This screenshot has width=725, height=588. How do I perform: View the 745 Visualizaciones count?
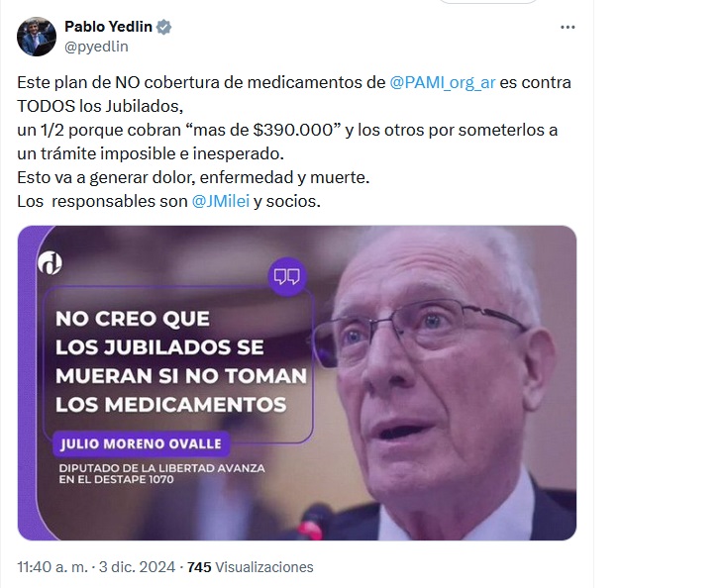click(x=251, y=567)
